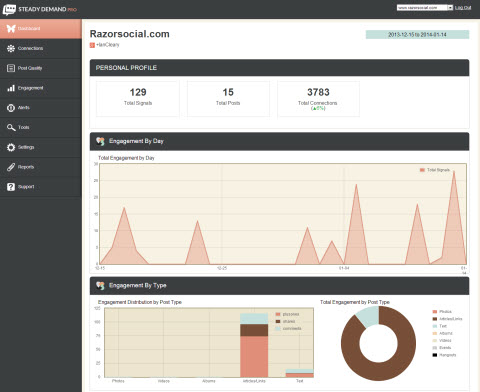Open the website selector dropdown
This screenshot has height=392, width=480.
(x=425, y=8)
